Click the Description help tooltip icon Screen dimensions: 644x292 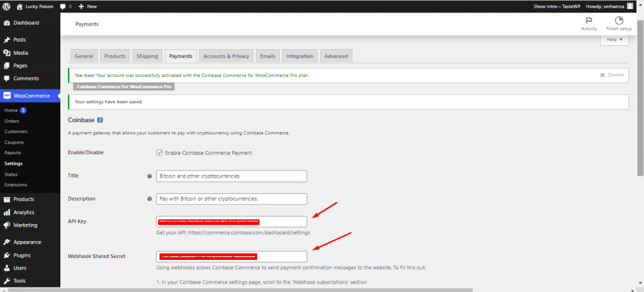tap(150, 199)
